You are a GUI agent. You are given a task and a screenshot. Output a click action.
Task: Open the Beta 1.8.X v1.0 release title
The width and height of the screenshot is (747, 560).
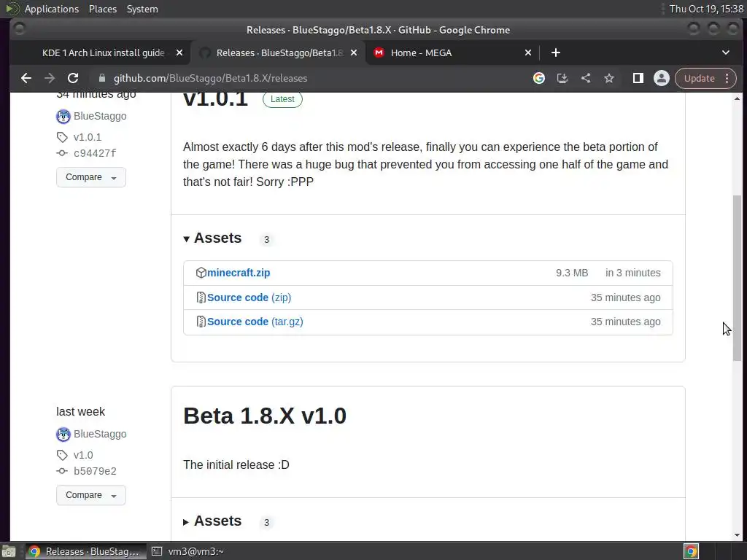pos(264,416)
